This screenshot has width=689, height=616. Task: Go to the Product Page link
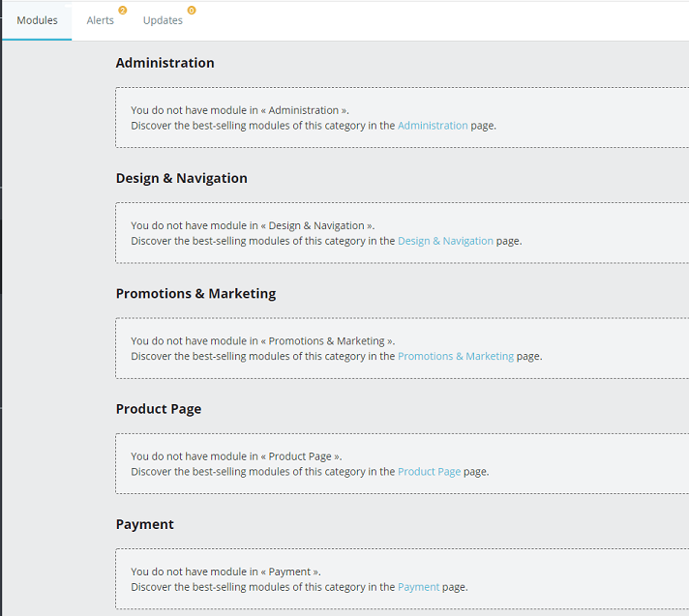[x=429, y=472]
